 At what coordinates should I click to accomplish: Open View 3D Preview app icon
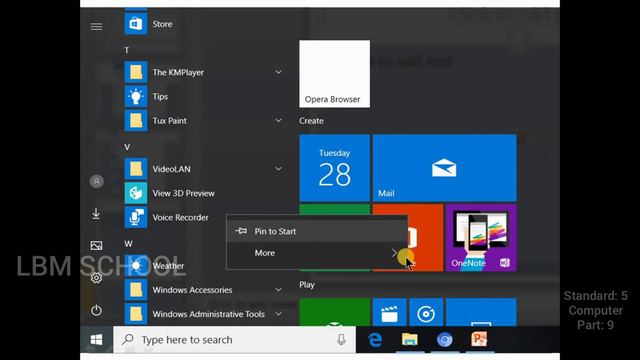click(x=136, y=193)
